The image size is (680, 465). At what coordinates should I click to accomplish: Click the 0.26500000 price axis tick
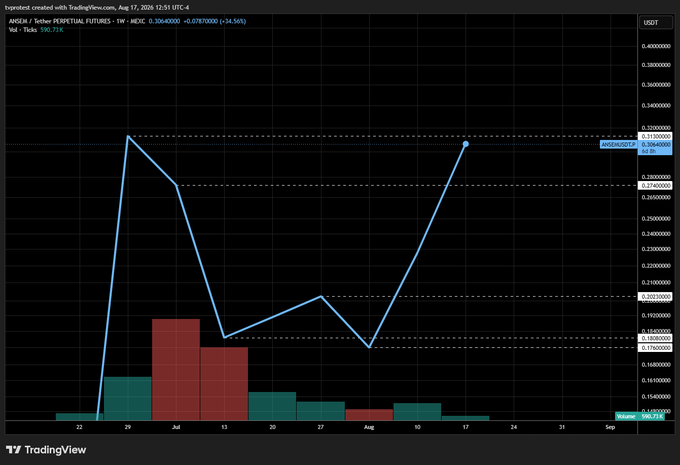656,197
